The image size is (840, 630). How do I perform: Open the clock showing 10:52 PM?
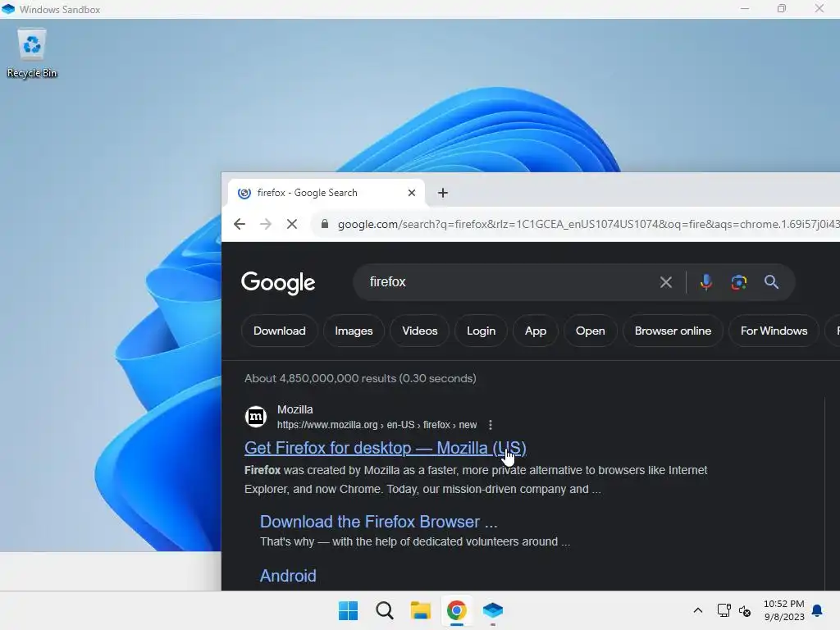[783, 610]
